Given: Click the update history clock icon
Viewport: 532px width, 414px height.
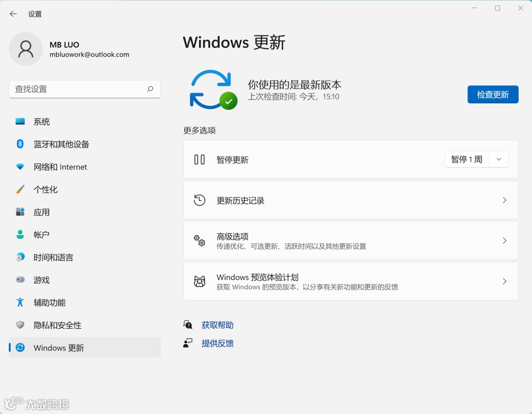Looking at the screenshot, I should [199, 200].
